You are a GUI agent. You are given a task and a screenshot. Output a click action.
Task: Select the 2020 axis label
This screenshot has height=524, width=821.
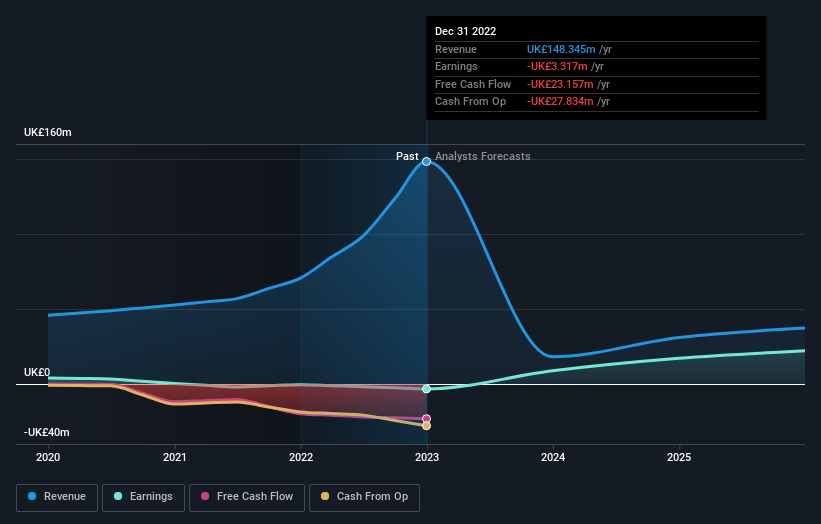pyautogui.click(x=48, y=457)
